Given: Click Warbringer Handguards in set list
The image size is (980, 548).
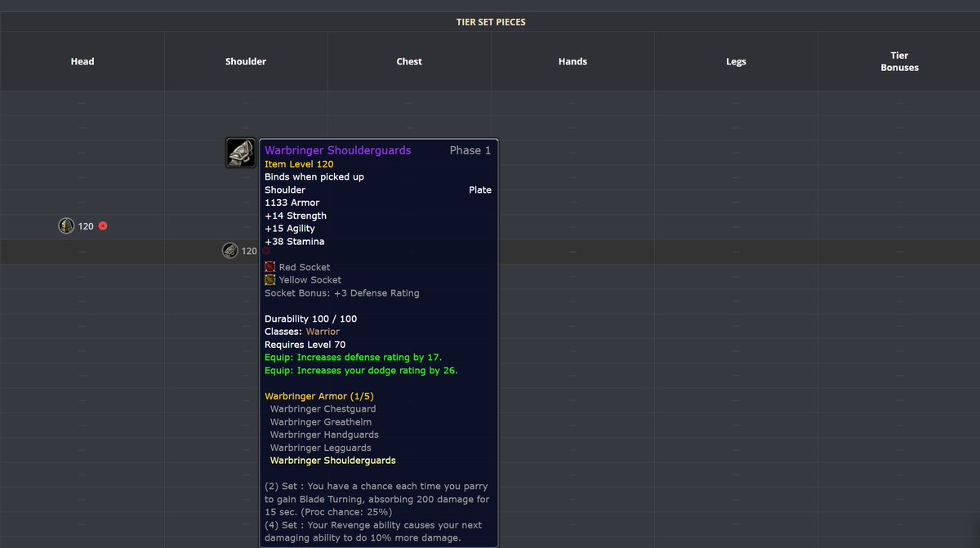Looking at the screenshot, I should pyautogui.click(x=324, y=434).
